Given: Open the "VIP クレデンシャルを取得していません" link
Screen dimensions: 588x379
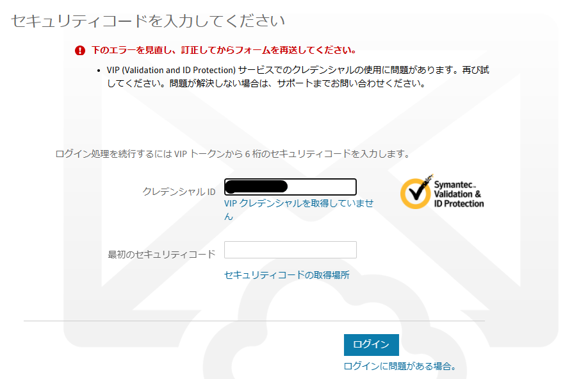Looking at the screenshot, I should click(x=298, y=203).
